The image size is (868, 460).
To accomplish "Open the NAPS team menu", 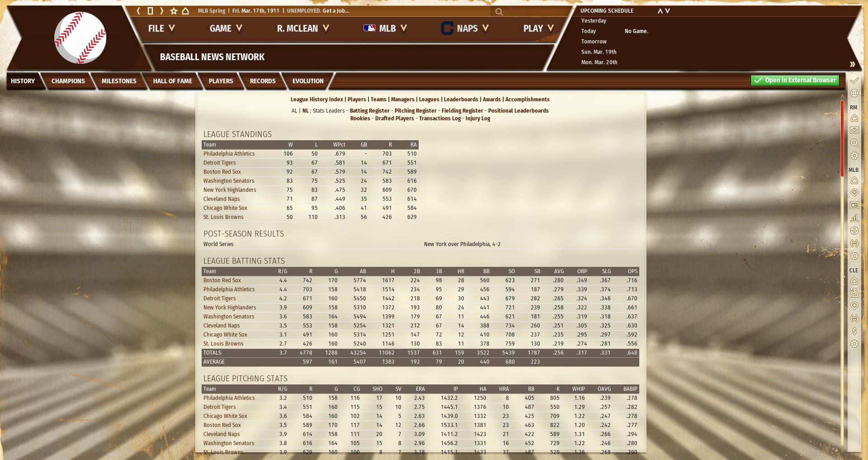I will tap(465, 28).
